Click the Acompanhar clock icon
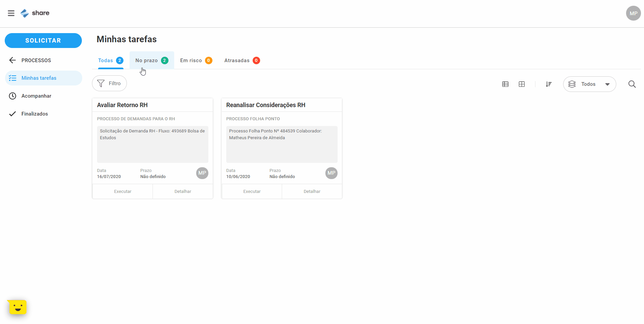 click(x=13, y=96)
